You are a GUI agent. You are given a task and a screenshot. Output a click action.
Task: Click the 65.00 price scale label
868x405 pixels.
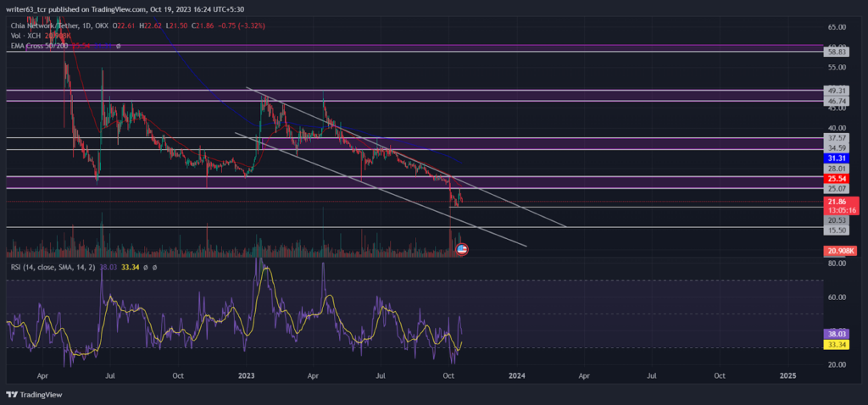(x=837, y=26)
